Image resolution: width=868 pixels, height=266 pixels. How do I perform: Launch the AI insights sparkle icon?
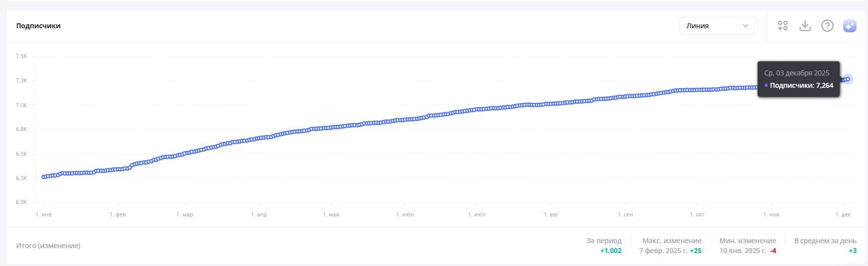click(x=850, y=26)
